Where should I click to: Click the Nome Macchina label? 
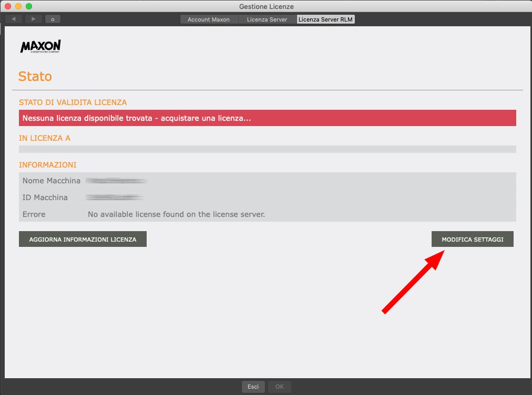pos(51,181)
